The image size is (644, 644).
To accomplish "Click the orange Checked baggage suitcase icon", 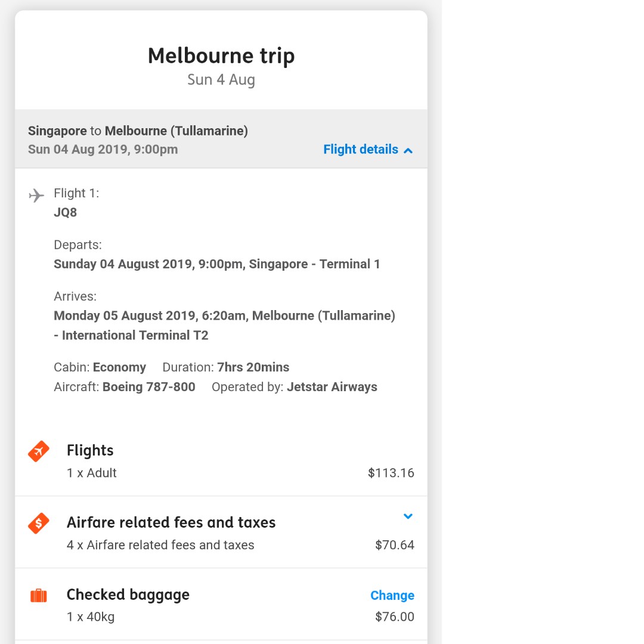I will [x=38, y=595].
